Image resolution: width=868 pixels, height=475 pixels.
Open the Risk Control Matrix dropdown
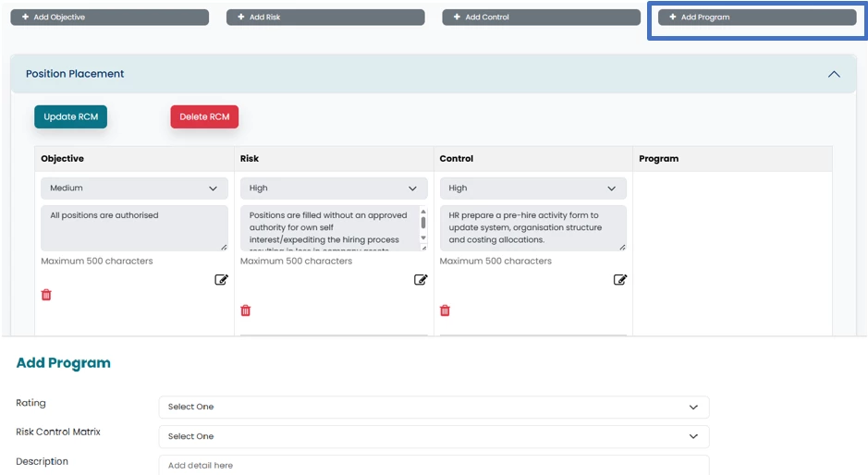click(434, 436)
